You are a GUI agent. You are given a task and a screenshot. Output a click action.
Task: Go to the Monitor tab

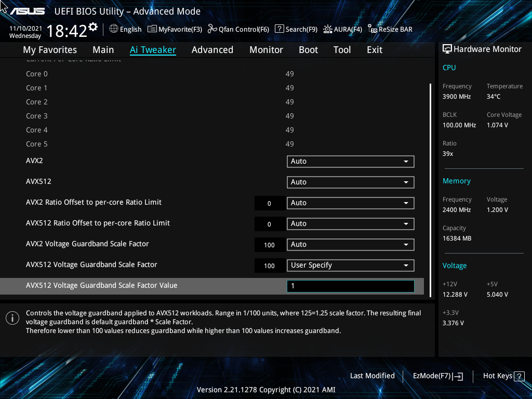267,50
